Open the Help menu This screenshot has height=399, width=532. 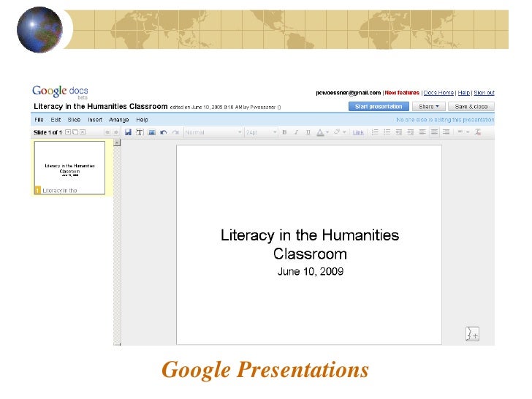[142, 120]
